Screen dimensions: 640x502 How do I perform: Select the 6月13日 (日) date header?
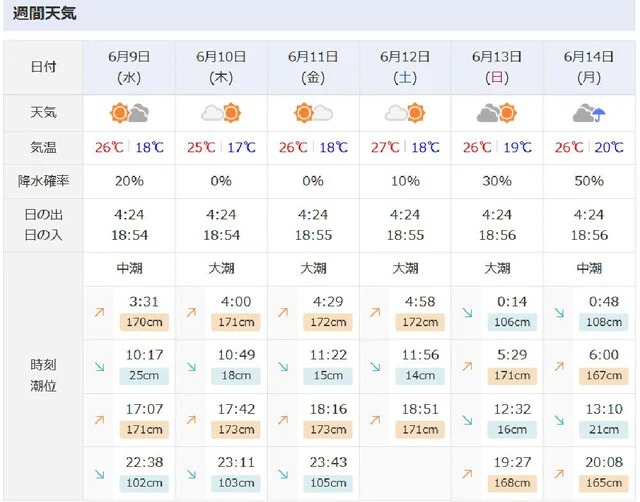[x=497, y=66]
